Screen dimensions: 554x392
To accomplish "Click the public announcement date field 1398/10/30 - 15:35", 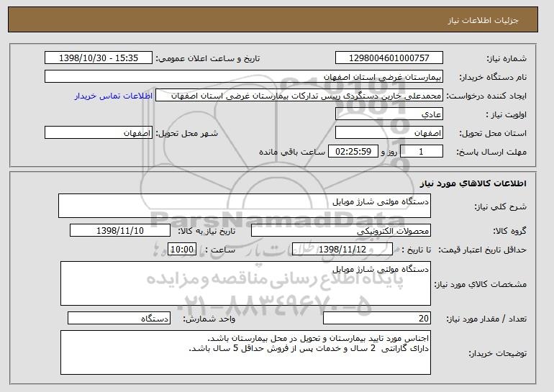I will point(99,58).
